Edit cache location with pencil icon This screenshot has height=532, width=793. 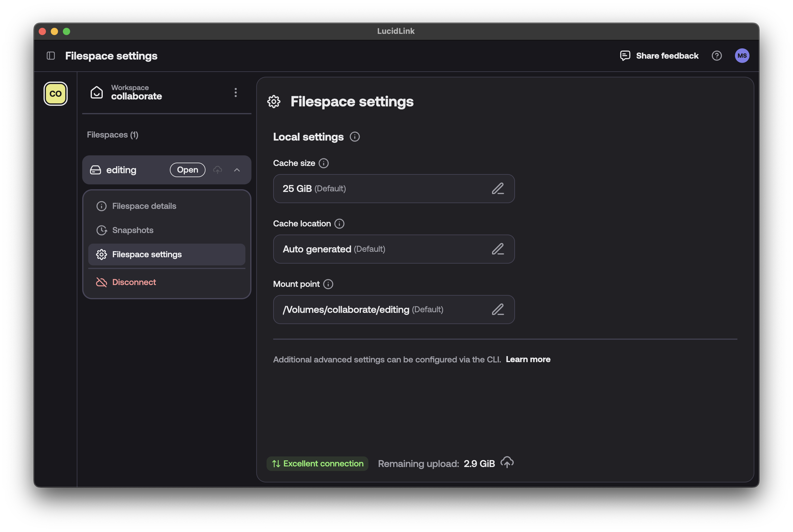pos(497,249)
